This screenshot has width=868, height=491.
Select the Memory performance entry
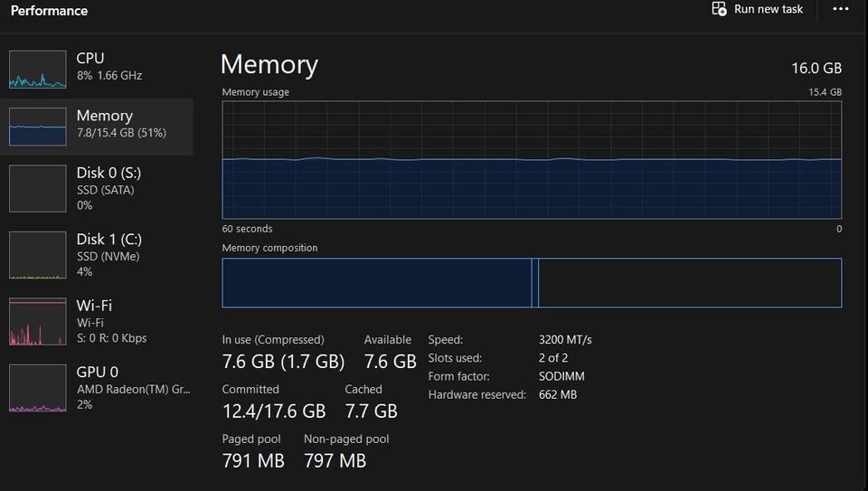[x=97, y=127]
